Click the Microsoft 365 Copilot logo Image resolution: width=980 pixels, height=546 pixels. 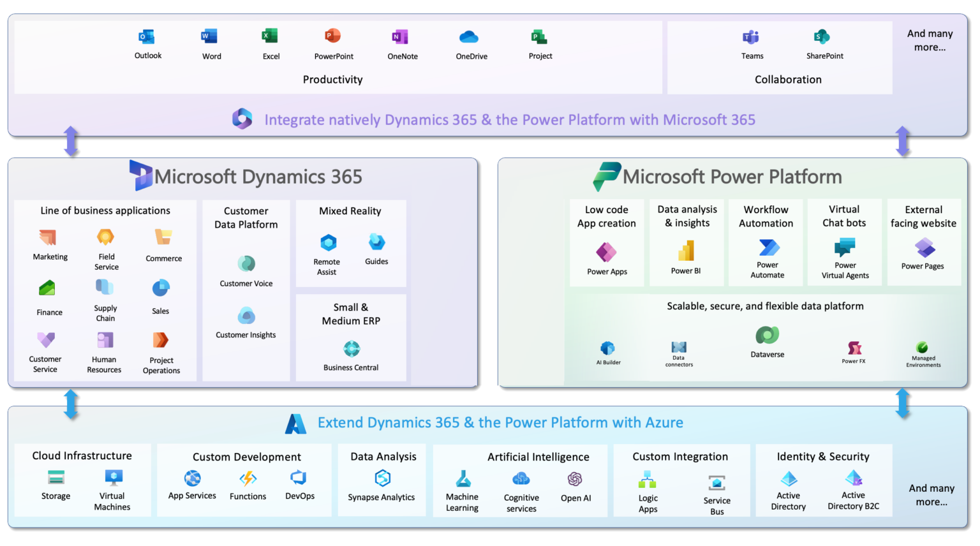242,119
